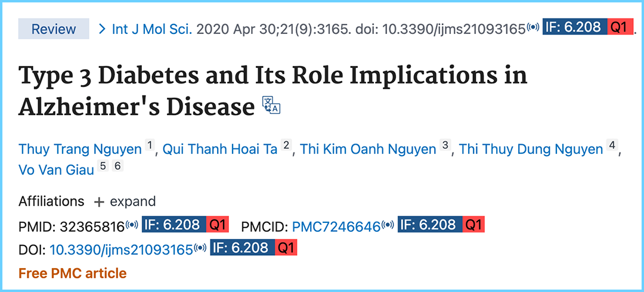644x292 pixels.
Task: Open author Thuy Trang Nguyen
Action: tap(80, 149)
